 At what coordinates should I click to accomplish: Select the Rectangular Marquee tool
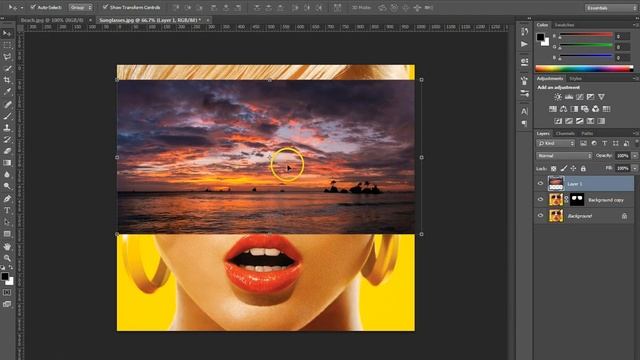click(7, 45)
